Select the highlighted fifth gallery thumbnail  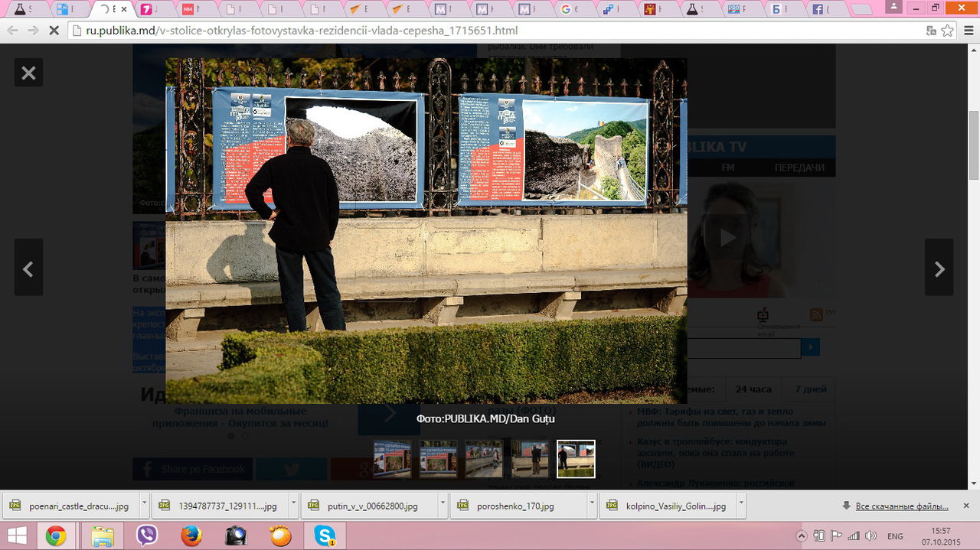click(576, 459)
